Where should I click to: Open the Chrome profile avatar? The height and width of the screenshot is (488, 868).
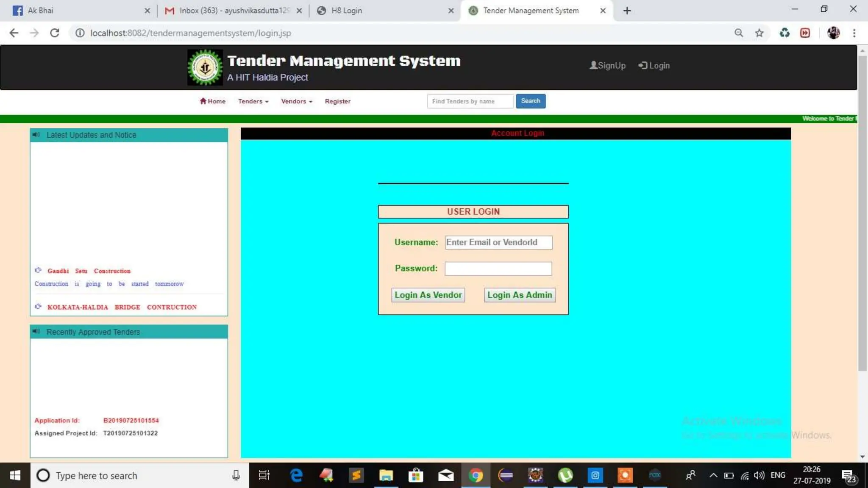(833, 33)
